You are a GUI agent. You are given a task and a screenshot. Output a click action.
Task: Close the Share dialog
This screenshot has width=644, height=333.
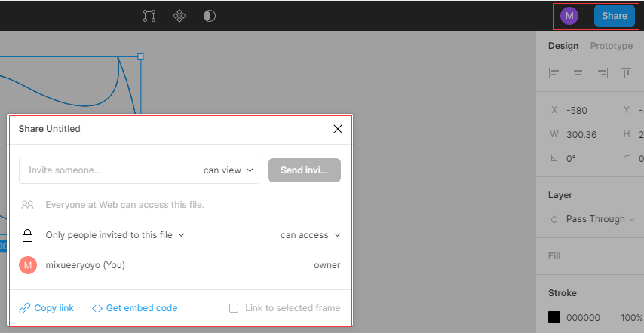(x=338, y=129)
